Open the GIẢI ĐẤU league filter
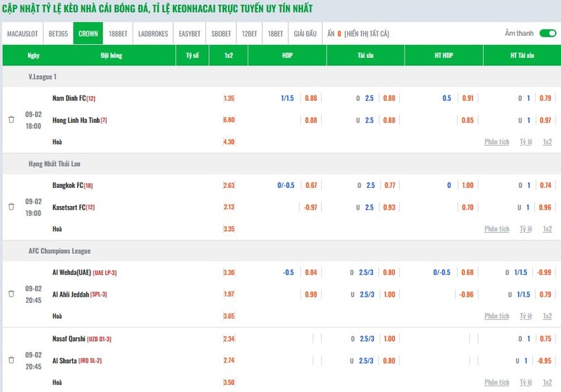The height and width of the screenshot is (392, 561). 305,34
